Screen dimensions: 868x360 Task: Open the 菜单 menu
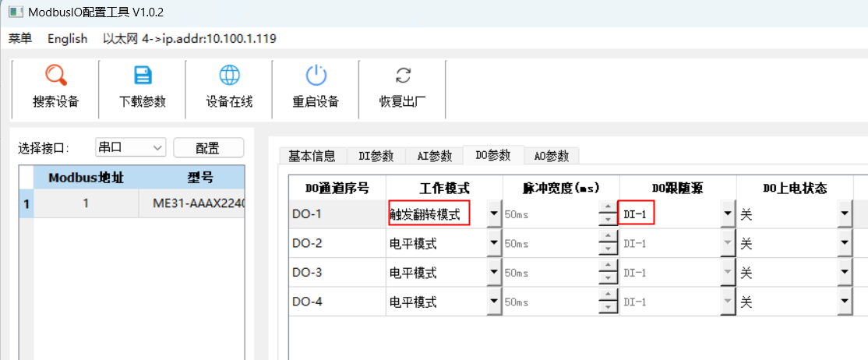(x=20, y=39)
